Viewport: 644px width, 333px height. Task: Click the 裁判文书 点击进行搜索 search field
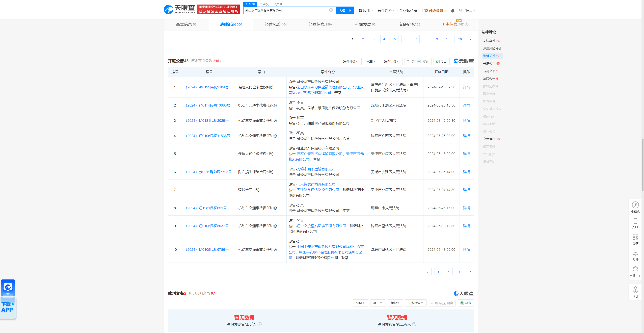coord(442,303)
